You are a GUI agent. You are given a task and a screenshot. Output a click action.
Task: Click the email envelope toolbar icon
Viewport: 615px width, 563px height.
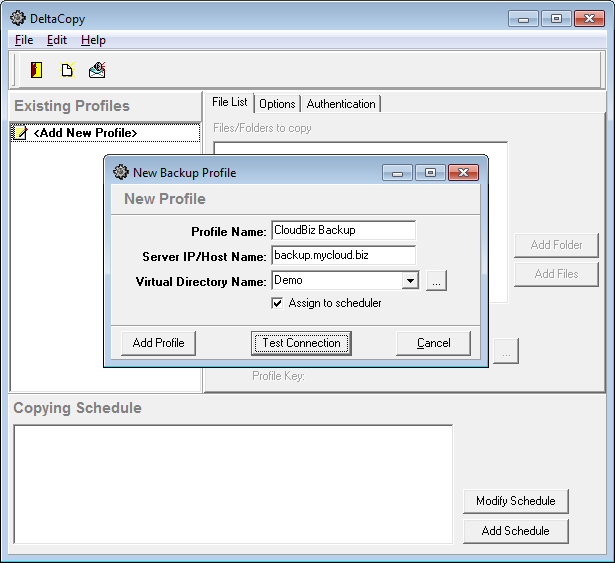pos(97,70)
